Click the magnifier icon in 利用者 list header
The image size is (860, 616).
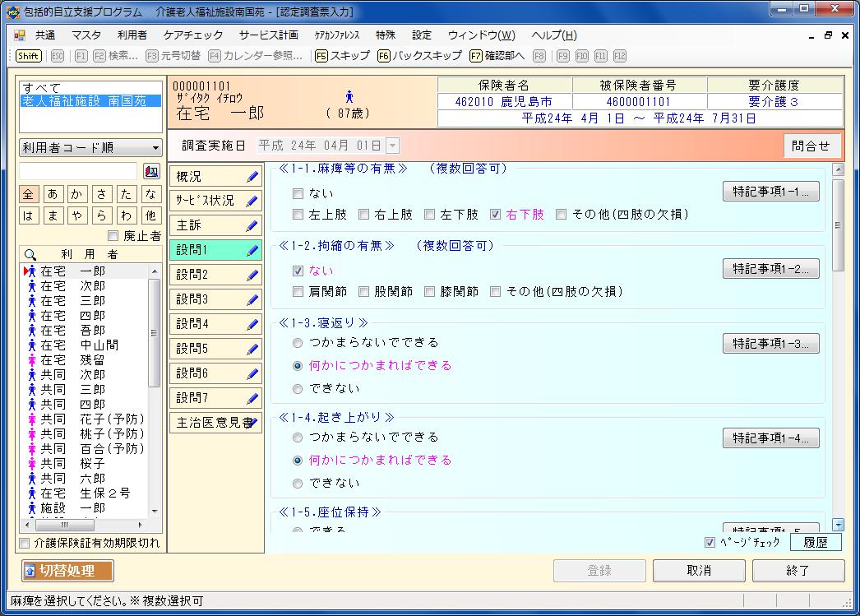click(x=30, y=255)
